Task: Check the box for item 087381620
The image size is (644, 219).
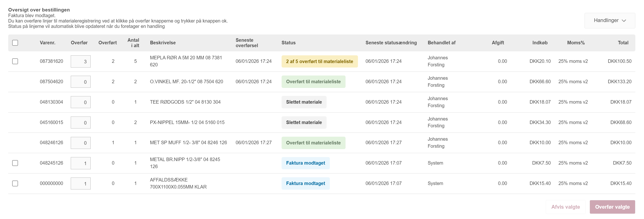Action: point(15,61)
